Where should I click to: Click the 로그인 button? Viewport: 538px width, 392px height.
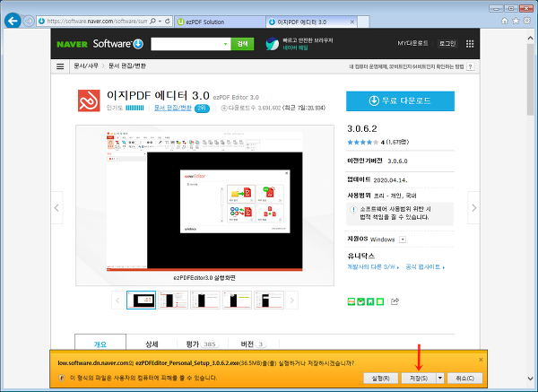[x=447, y=44]
